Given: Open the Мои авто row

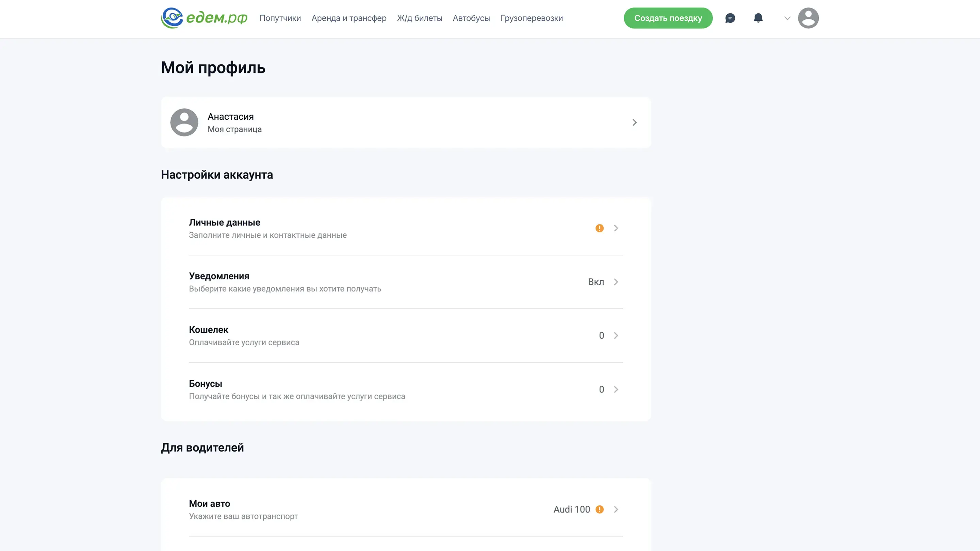Looking at the screenshot, I should coord(406,509).
